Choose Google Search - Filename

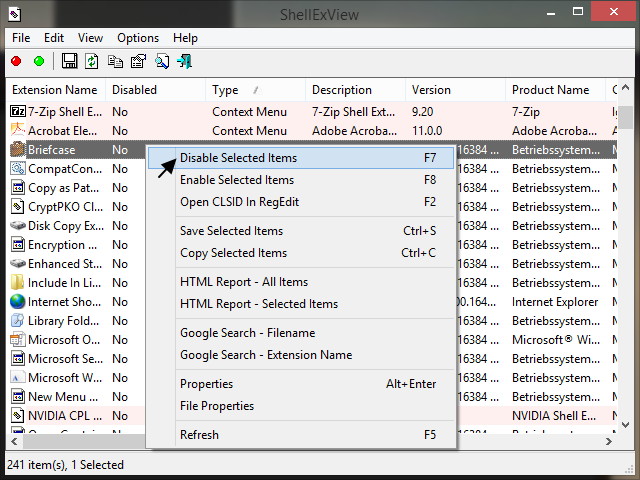tap(301, 333)
